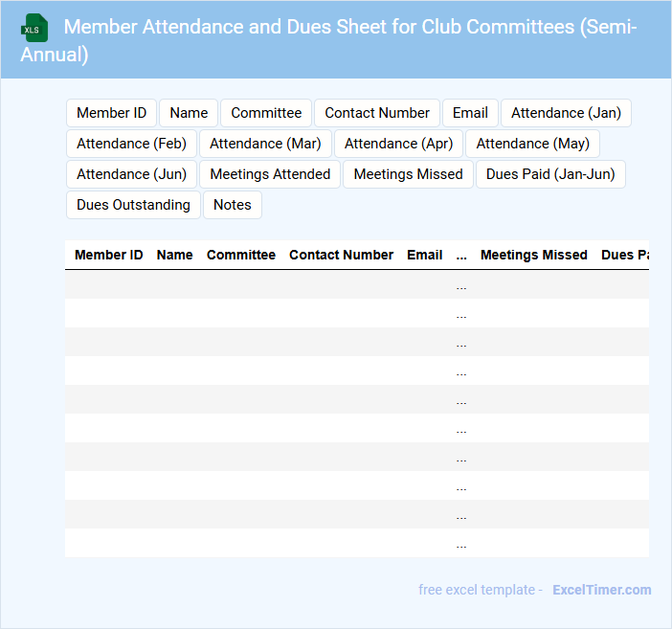Click the Meetings Attended tag

pyautogui.click(x=270, y=174)
